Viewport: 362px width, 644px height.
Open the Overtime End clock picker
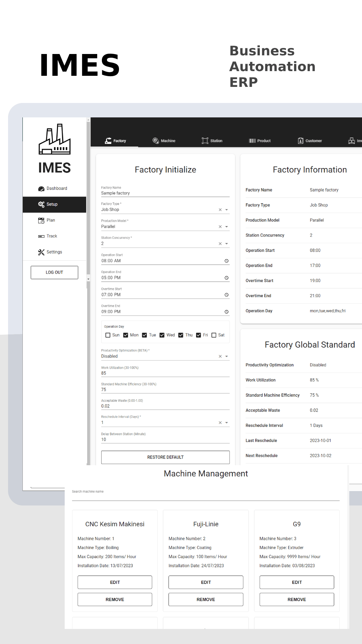point(227,312)
